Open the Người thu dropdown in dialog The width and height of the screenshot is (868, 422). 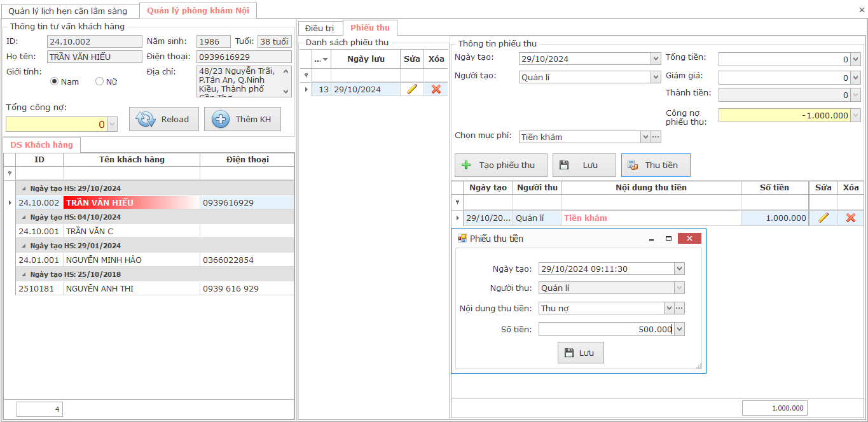coord(679,288)
